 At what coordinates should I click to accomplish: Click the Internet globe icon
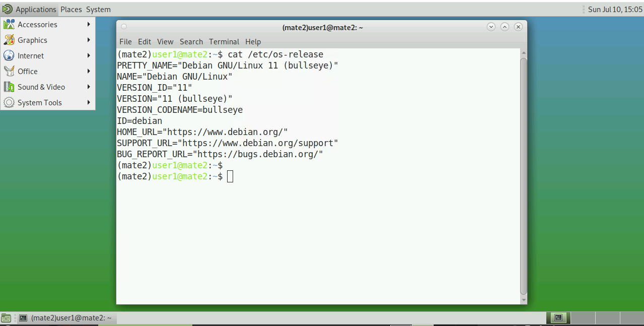pyautogui.click(x=9, y=55)
